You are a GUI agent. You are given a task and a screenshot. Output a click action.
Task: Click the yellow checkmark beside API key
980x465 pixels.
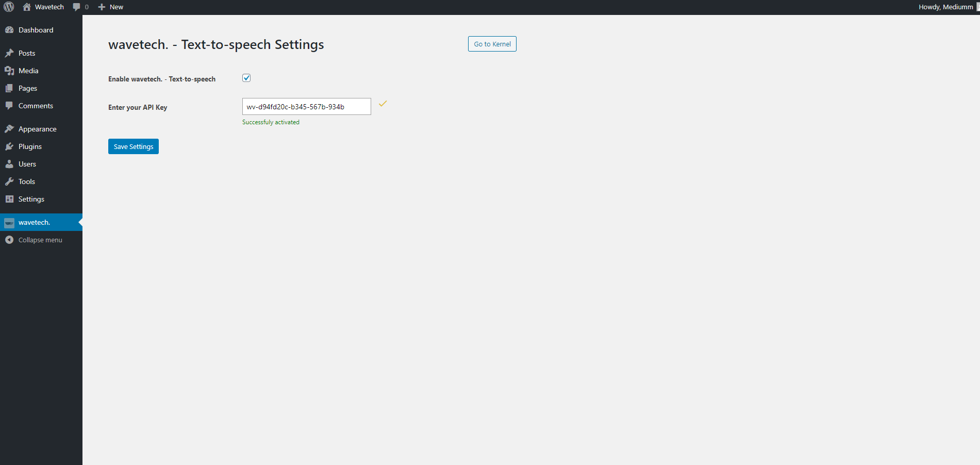coord(383,104)
